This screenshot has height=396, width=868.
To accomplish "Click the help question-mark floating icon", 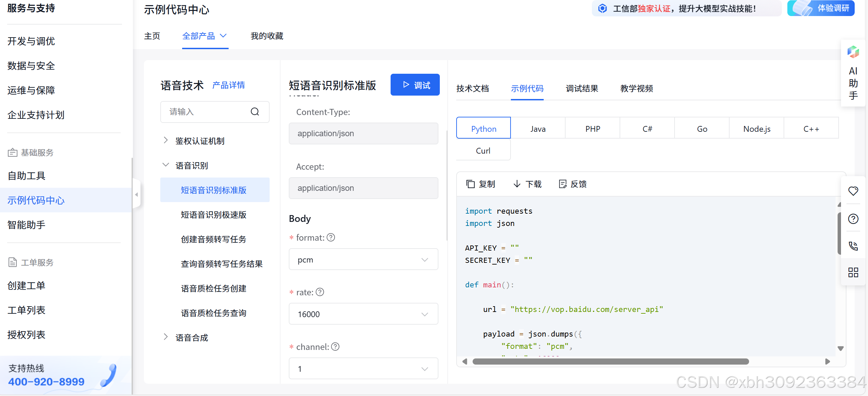I will point(853,219).
